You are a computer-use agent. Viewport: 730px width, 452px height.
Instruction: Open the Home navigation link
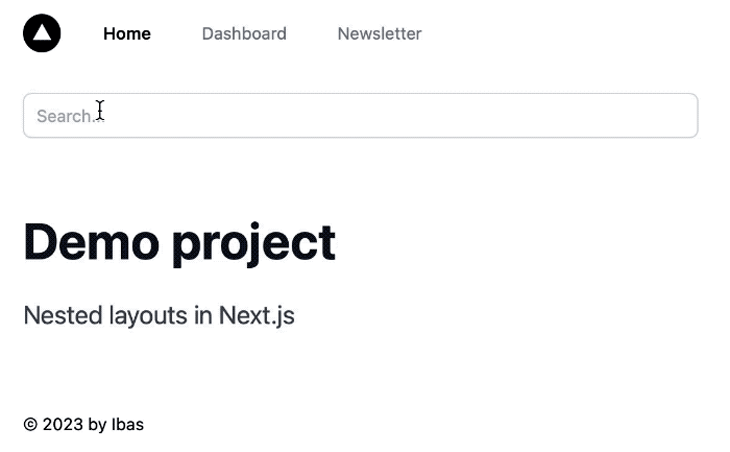[x=127, y=34]
